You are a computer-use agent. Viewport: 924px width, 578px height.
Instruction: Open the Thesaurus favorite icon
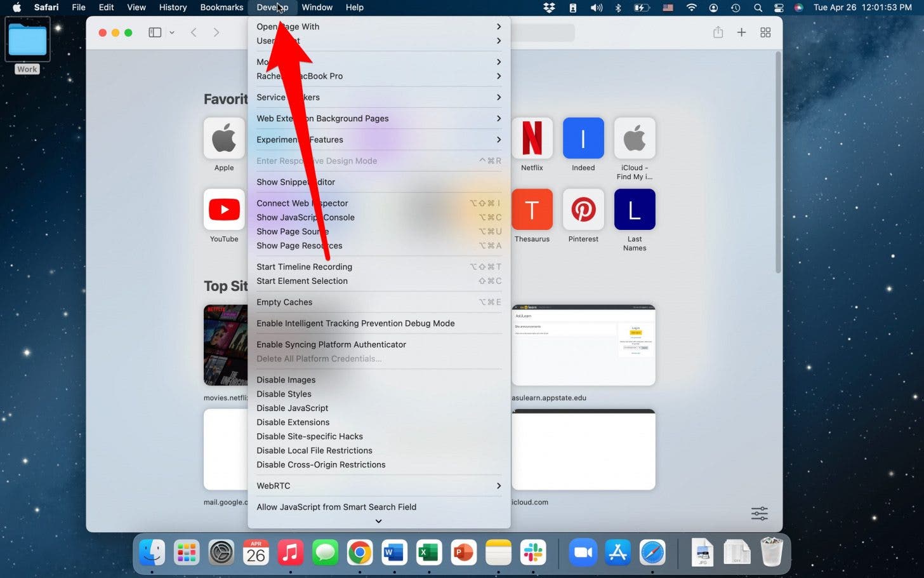[532, 209]
